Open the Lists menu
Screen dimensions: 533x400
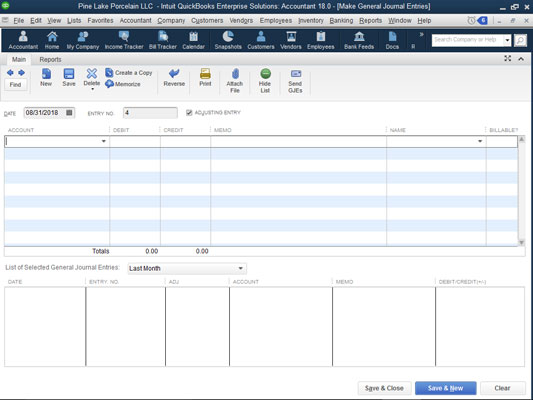pos(74,20)
